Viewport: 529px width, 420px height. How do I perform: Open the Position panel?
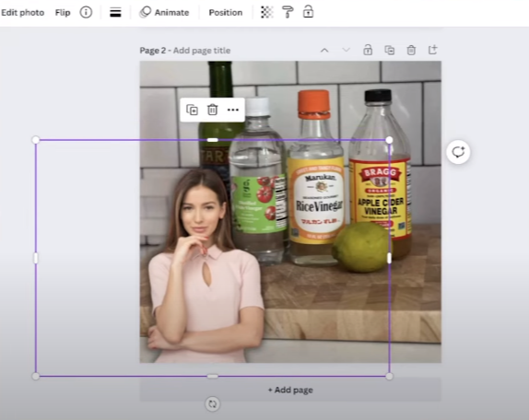(x=226, y=13)
